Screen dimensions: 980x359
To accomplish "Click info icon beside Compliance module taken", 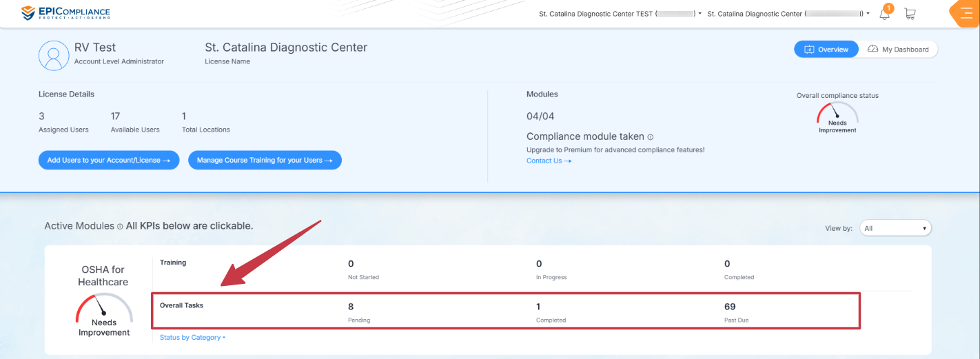I will click(651, 137).
